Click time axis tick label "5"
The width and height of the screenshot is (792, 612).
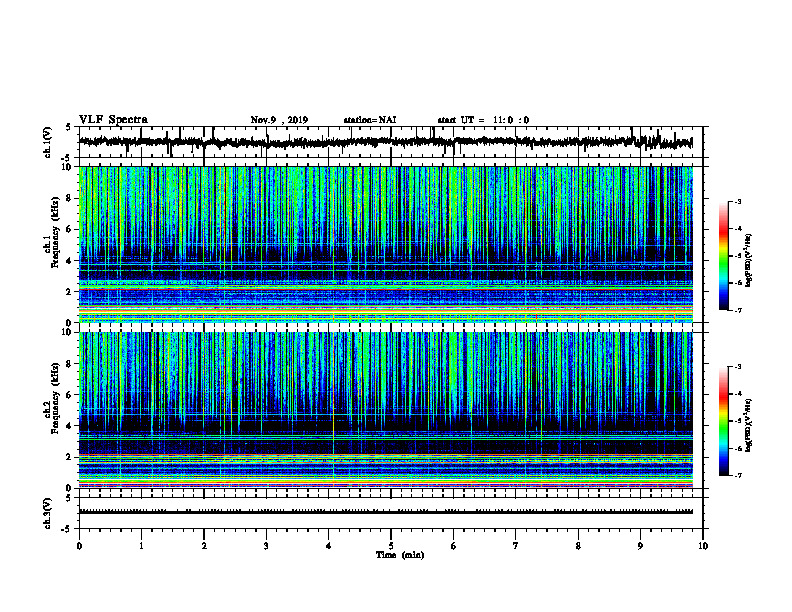[391, 546]
